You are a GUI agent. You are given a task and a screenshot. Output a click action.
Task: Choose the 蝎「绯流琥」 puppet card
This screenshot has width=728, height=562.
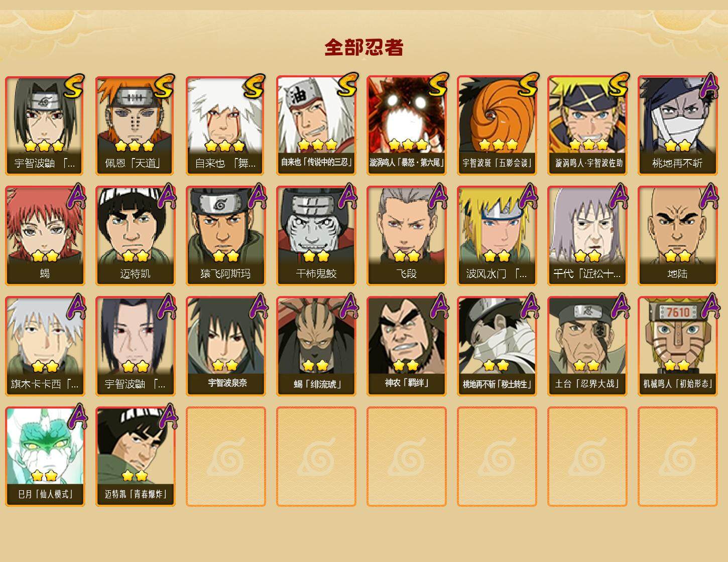[x=316, y=346]
